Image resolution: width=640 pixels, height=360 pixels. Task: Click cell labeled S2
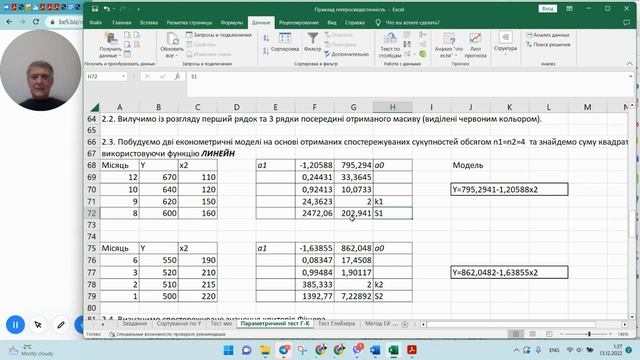392,296
